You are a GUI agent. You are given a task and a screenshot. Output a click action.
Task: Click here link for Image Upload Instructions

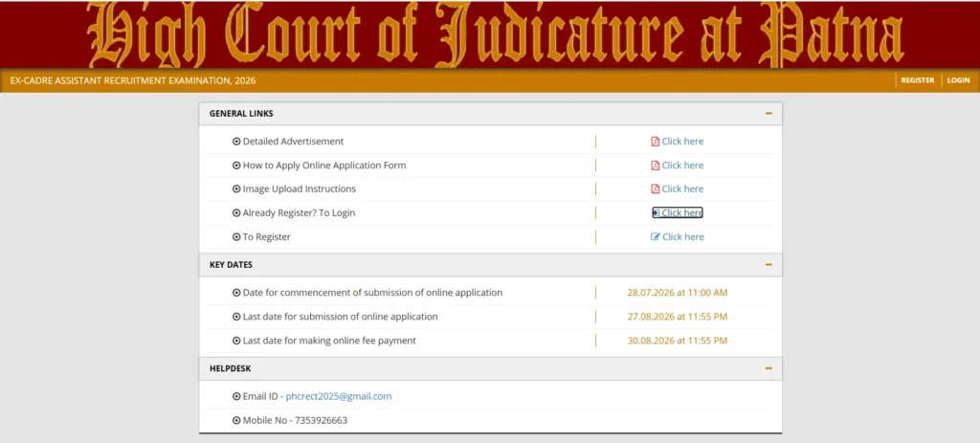coord(682,188)
